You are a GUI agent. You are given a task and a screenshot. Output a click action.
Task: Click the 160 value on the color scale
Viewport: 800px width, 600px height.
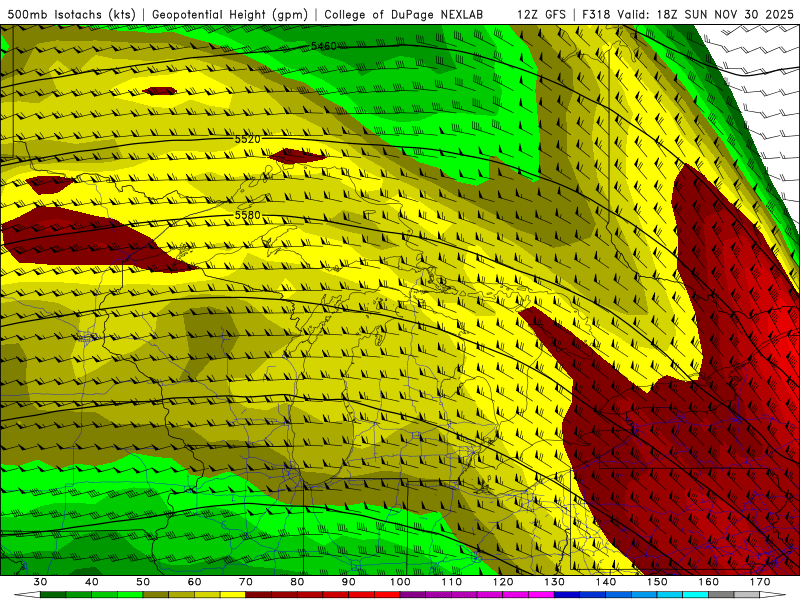(709, 582)
